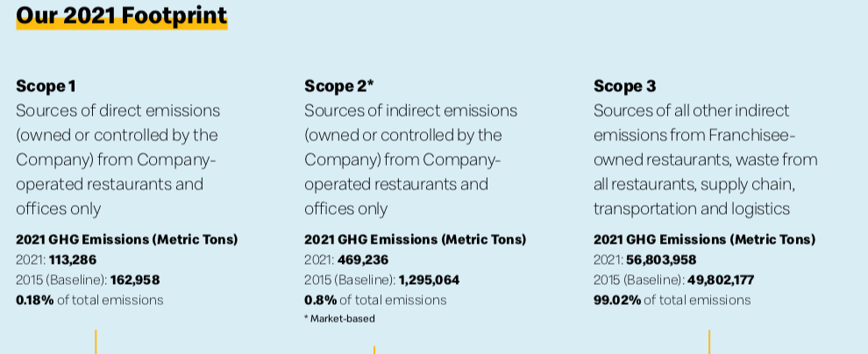868x354 pixels.
Task: Click the Scope 1 2021 value 113,286
Action: (73, 260)
